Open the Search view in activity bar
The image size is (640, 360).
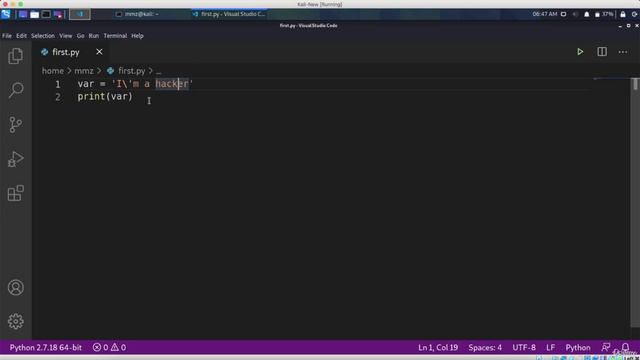coord(16,90)
